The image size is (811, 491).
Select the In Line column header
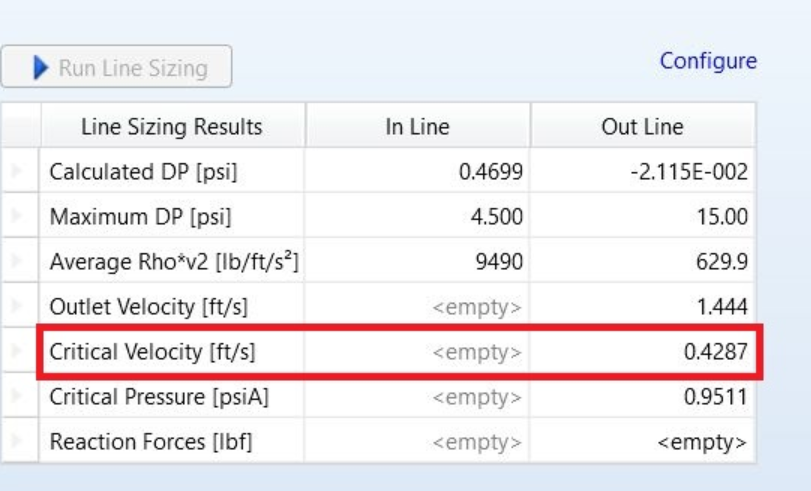click(417, 127)
